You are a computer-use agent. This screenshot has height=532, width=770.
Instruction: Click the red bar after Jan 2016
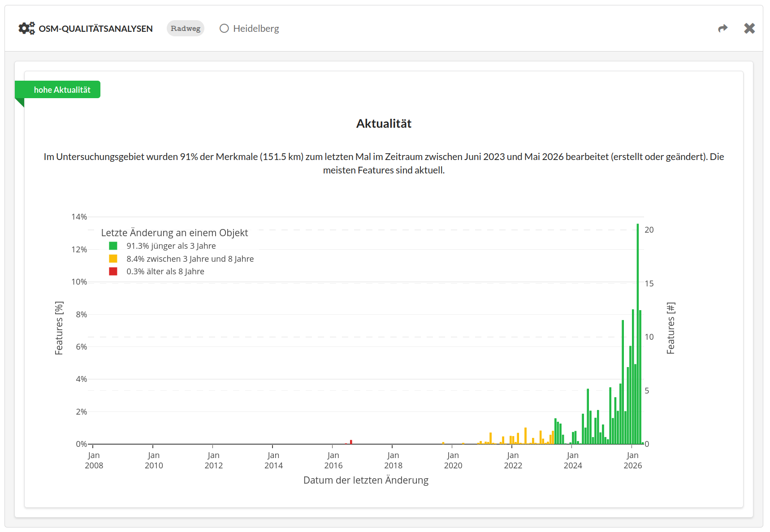tap(351, 442)
